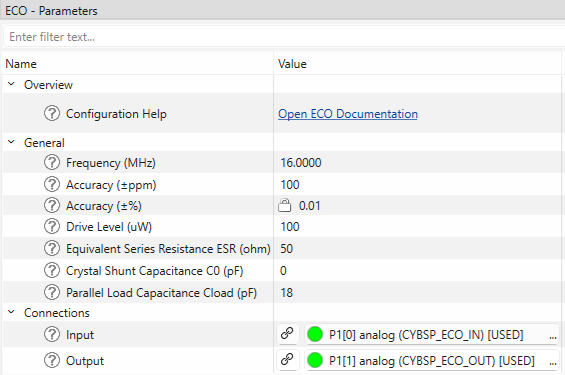
Task: Select 'Equivalent Series Resistance ESR (ohm)' label
Action: pos(168,249)
